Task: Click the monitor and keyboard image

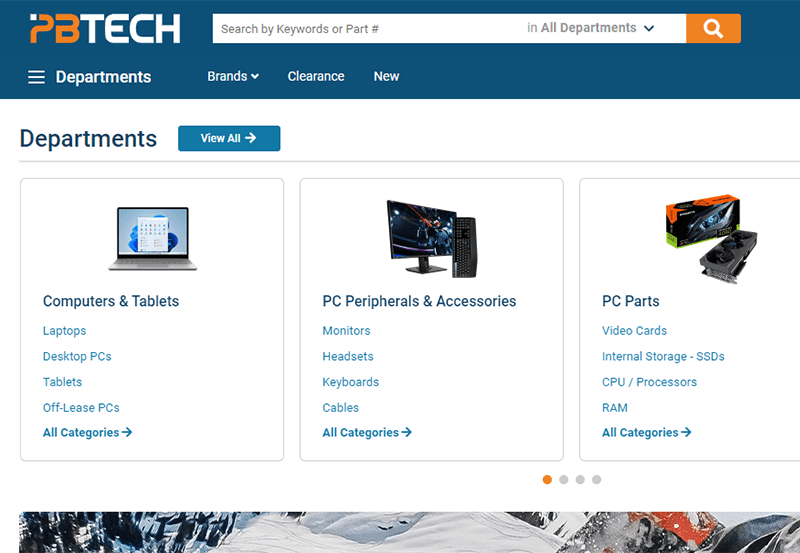Action: [x=432, y=239]
